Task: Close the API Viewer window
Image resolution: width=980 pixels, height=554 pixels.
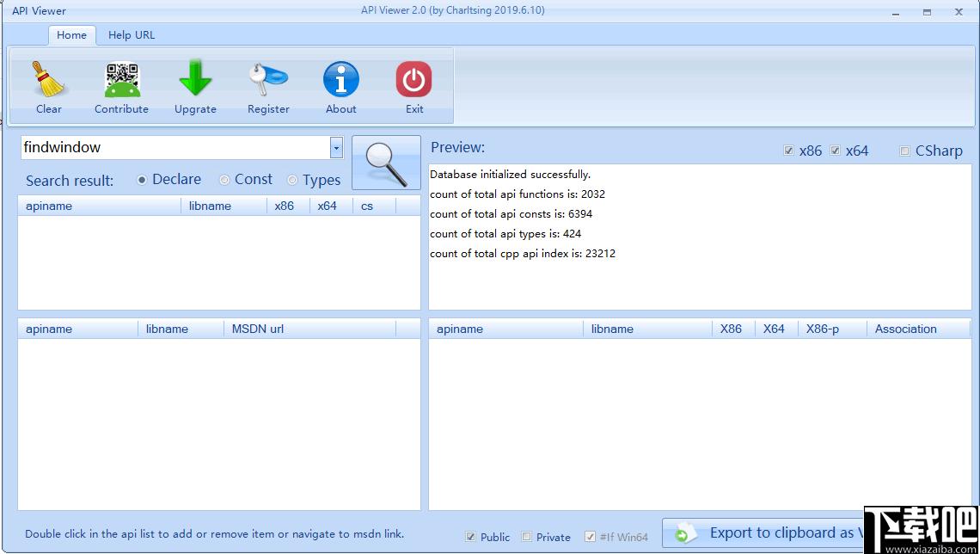Action: (x=959, y=13)
